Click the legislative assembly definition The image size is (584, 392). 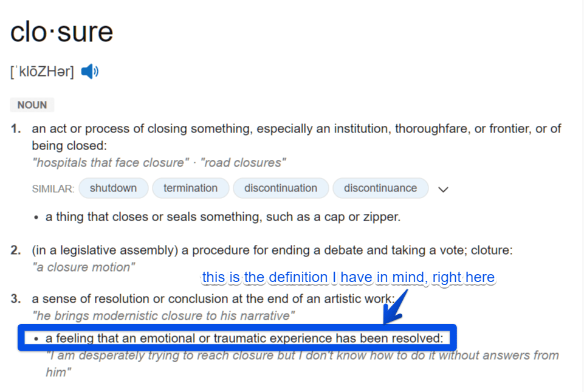[272, 250]
